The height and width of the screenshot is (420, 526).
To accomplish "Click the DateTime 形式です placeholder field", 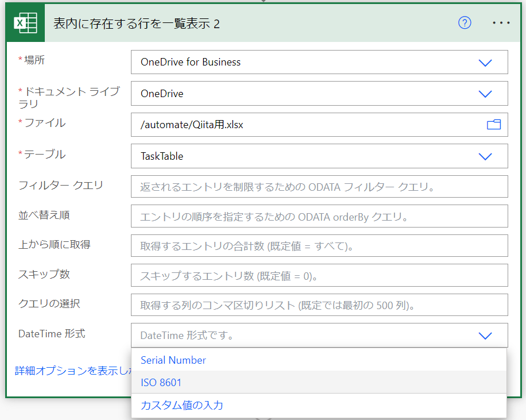I will (319, 335).
